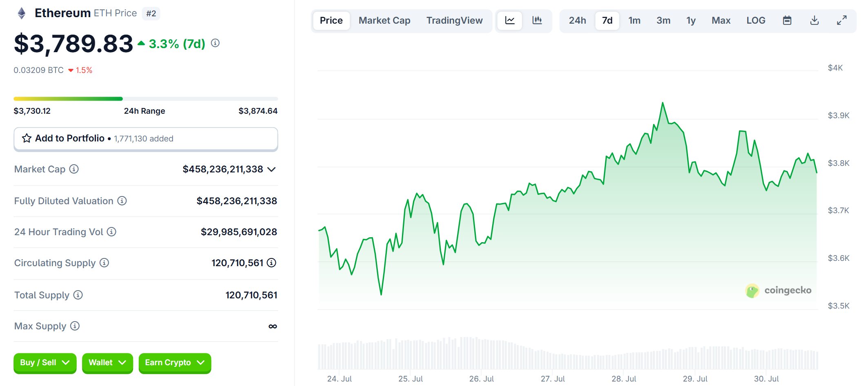Viewport: 868px width, 386px height.
Task: Click the $3,789.83 price text
Action: coord(73,44)
